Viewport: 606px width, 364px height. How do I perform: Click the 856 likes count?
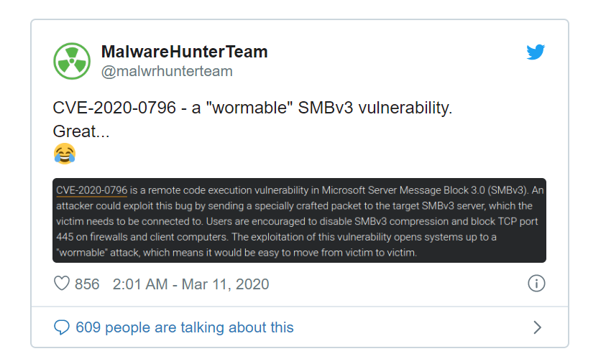tap(87, 284)
